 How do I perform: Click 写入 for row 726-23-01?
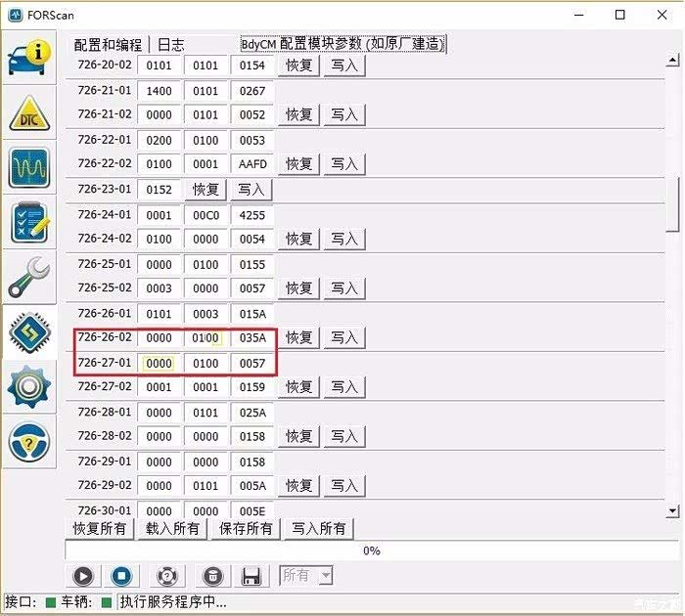(251, 190)
